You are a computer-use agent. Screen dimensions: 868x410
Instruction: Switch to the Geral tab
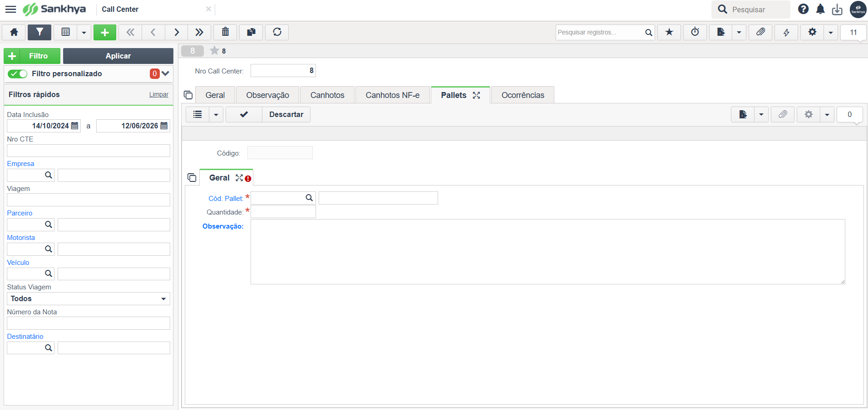click(215, 95)
